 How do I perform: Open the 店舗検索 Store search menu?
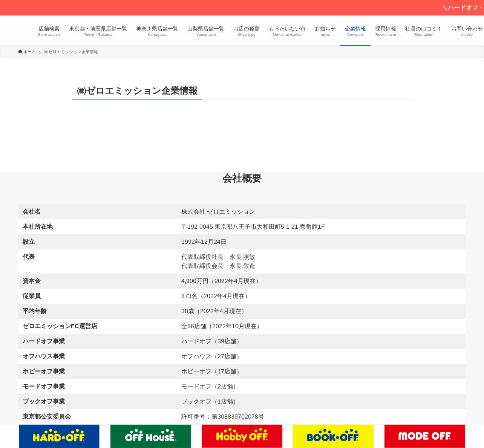pyautogui.click(x=49, y=31)
